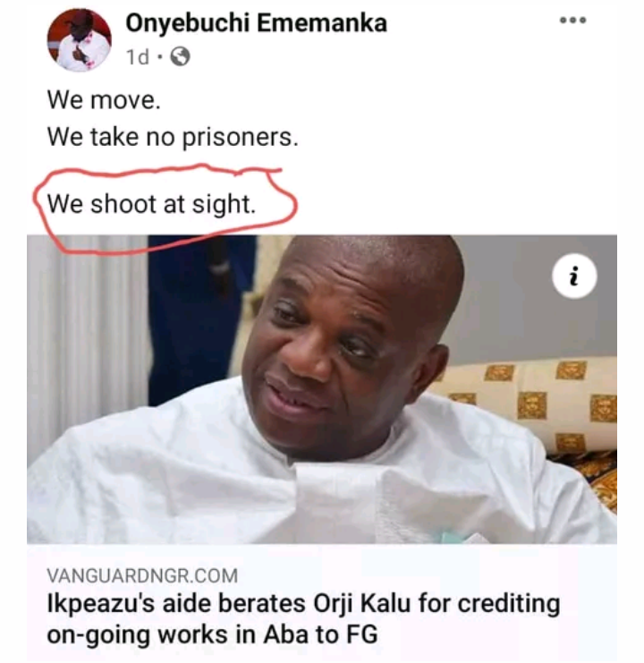Click "on-going works in Aba to FG" headline line

pos(212,635)
